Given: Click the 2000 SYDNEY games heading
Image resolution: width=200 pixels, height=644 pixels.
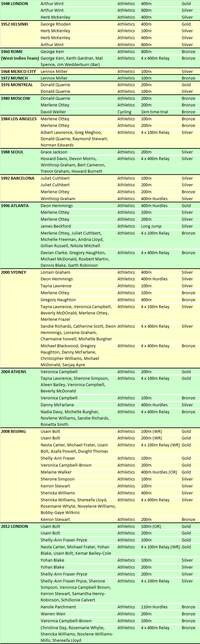Looking at the screenshot, I should coord(14,272).
